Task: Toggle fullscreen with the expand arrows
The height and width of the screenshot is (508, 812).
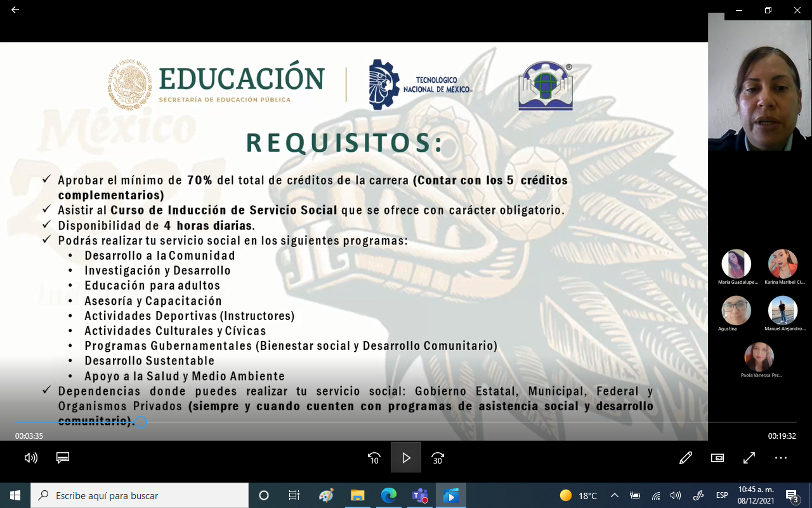Action: tap(749, 458)
